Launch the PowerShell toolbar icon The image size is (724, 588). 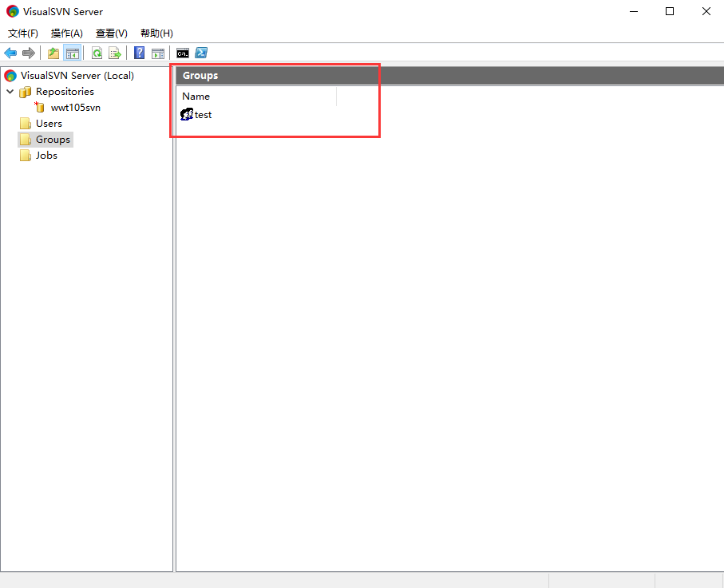(201, 53)
